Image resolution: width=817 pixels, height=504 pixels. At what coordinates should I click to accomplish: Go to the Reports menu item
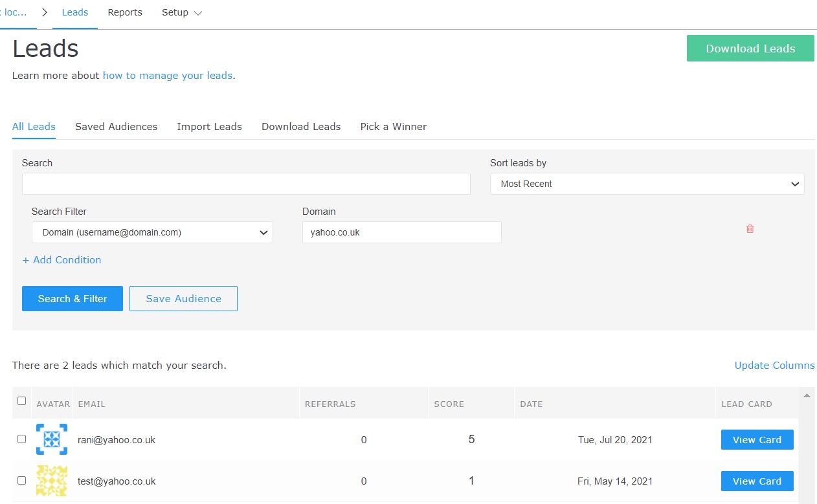point(124,12)
